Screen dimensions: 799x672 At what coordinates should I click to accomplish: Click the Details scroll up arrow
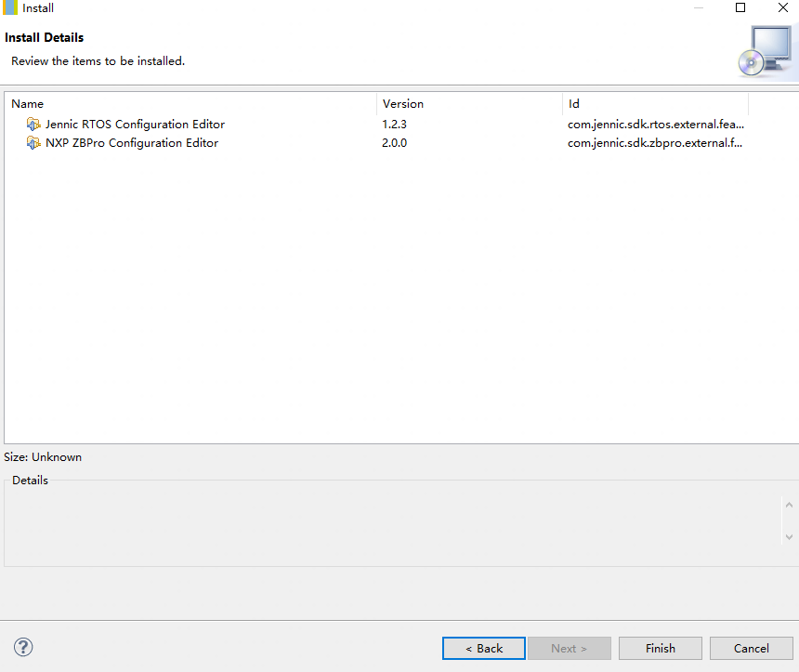coord(789,505)
